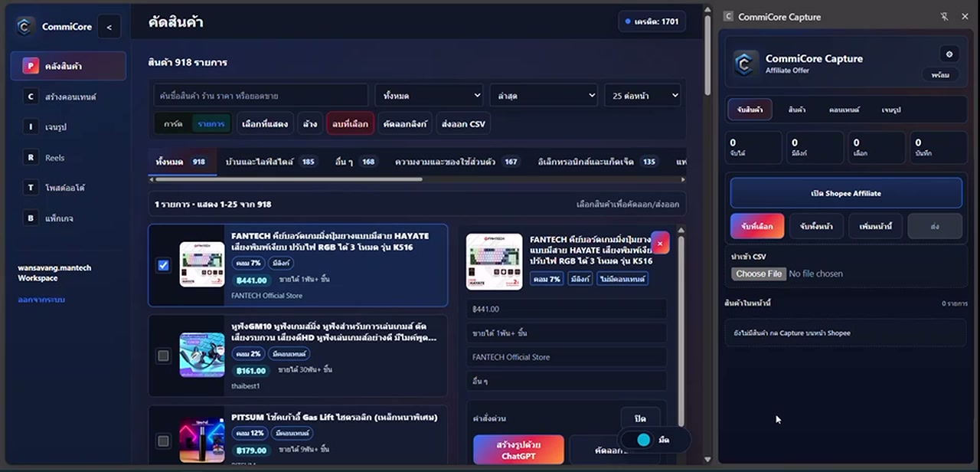980x472 pixels.
Task: Click the เพิ่มหน้านี้ button
Action: (875, 226)
